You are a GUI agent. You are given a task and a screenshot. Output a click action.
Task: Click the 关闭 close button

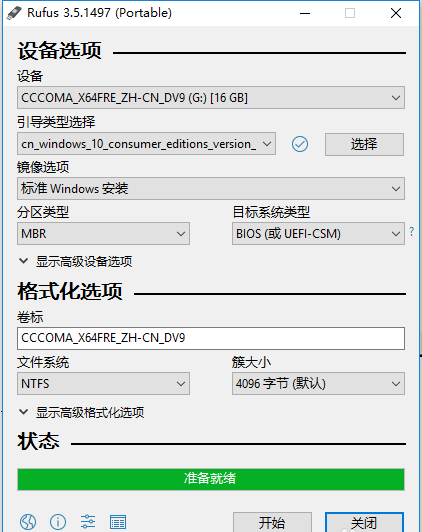364,522
